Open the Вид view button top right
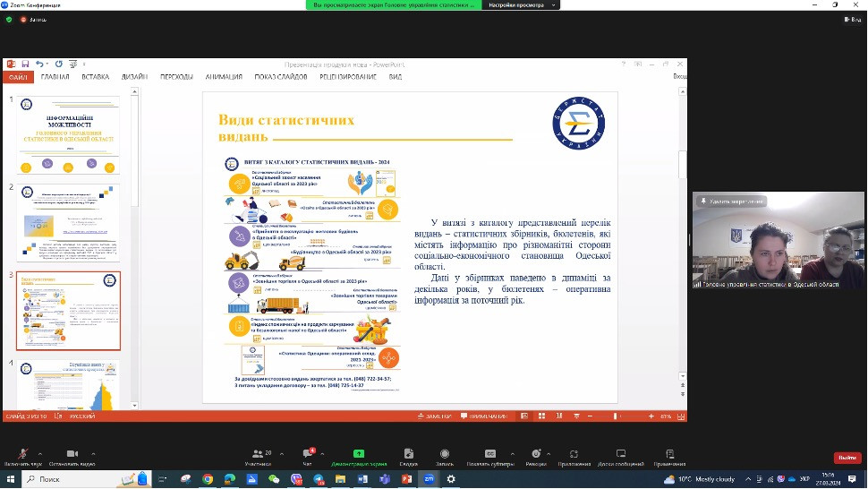The height and width of the screenshot is (489, 868). (853, 20)
